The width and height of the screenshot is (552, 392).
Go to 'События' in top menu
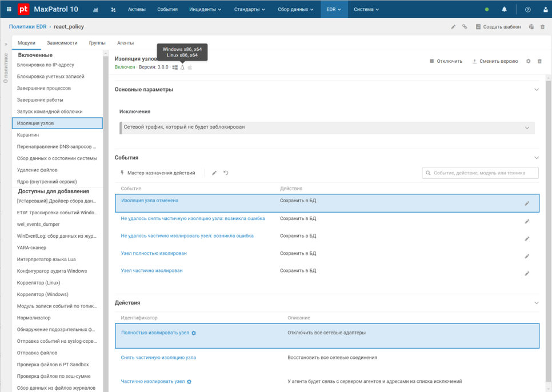167,10
